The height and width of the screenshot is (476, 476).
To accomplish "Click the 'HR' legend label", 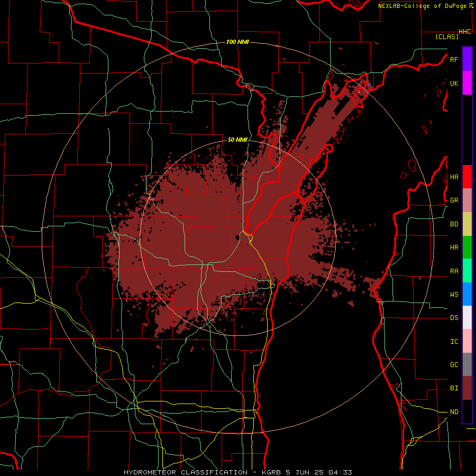I will pos(454,248).
